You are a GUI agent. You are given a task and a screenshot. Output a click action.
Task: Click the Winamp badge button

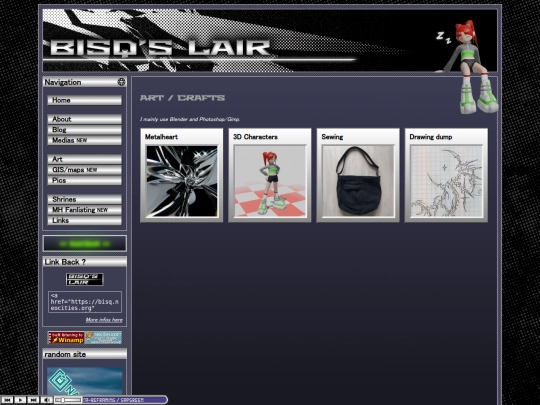tap(66, 338)
